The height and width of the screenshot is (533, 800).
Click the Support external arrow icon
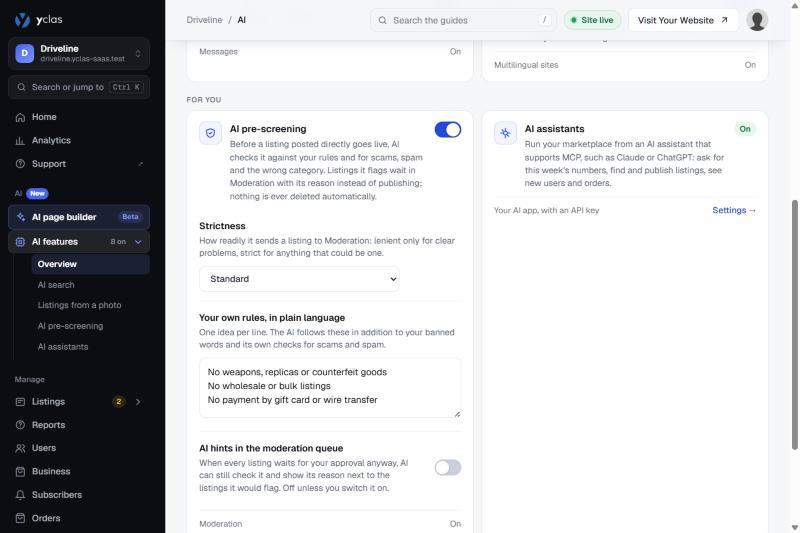141,164
